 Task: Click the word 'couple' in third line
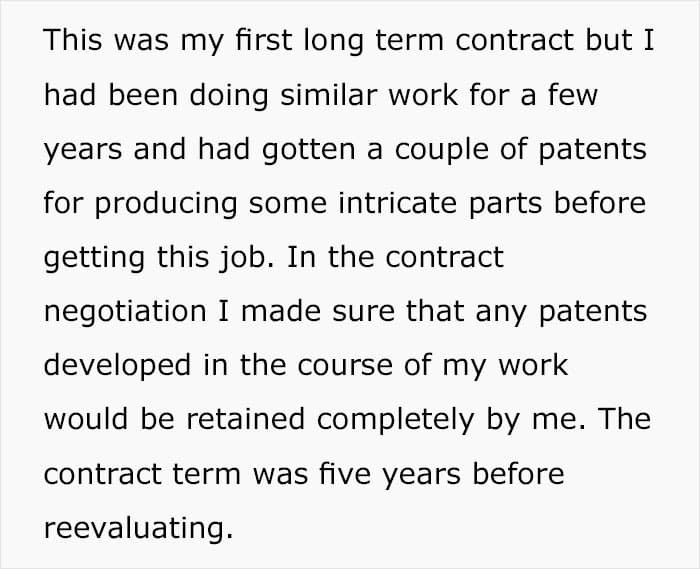(x=441, y=149)
